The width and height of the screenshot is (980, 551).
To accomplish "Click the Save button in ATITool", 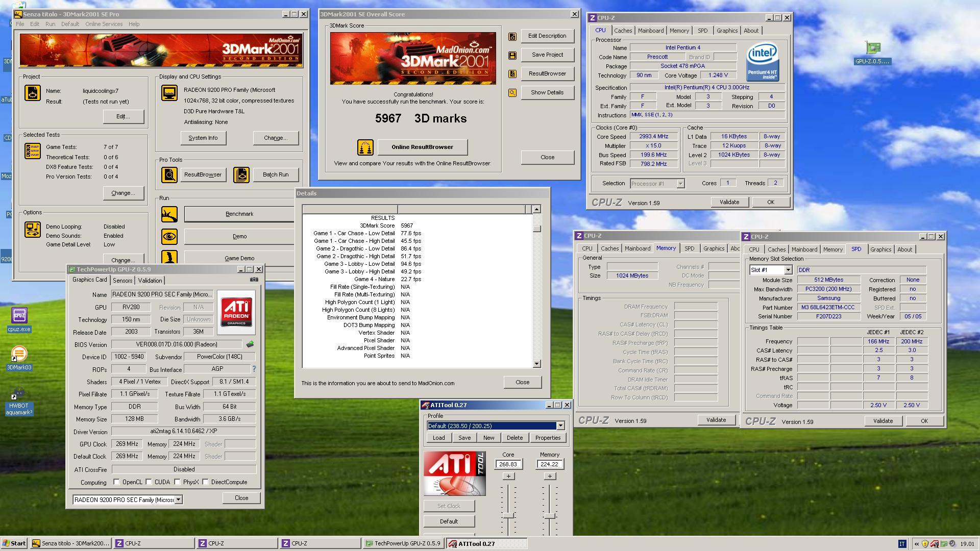I will point(464,438).
